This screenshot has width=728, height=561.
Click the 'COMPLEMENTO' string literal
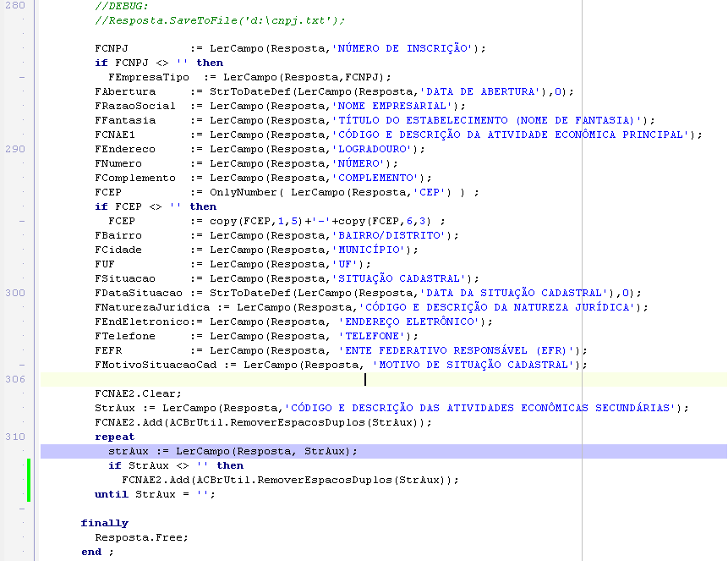click(x=375, y=178)
